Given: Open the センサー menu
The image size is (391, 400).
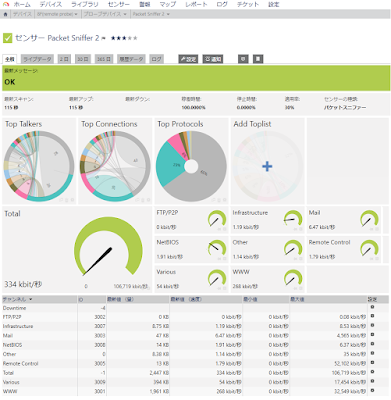Looking at the screenshot, I should click(x=119, y=4).
